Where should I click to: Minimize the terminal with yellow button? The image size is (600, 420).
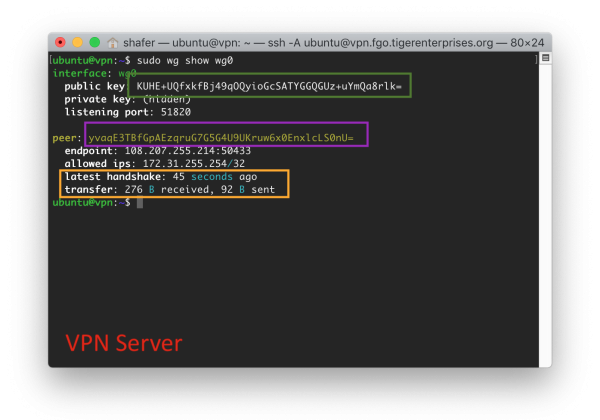tap(77, 42)
